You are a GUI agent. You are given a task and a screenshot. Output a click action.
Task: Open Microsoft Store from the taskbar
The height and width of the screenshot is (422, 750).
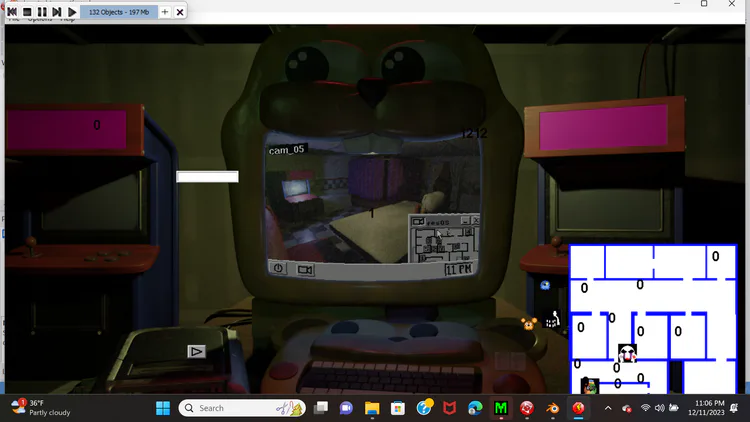pos(397,408)
